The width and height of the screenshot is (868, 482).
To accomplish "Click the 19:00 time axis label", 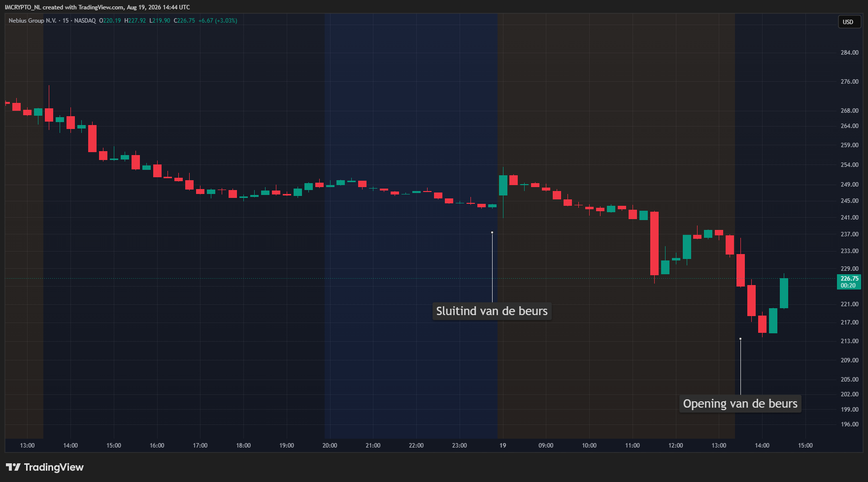I will coord(287,446).
